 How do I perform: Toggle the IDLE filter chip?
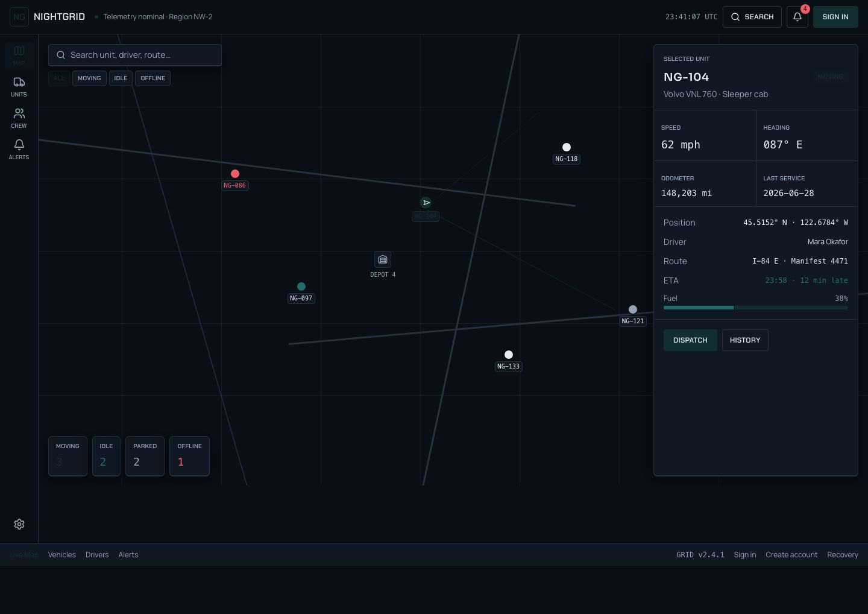pyautogui.click(x=121, y=78)
